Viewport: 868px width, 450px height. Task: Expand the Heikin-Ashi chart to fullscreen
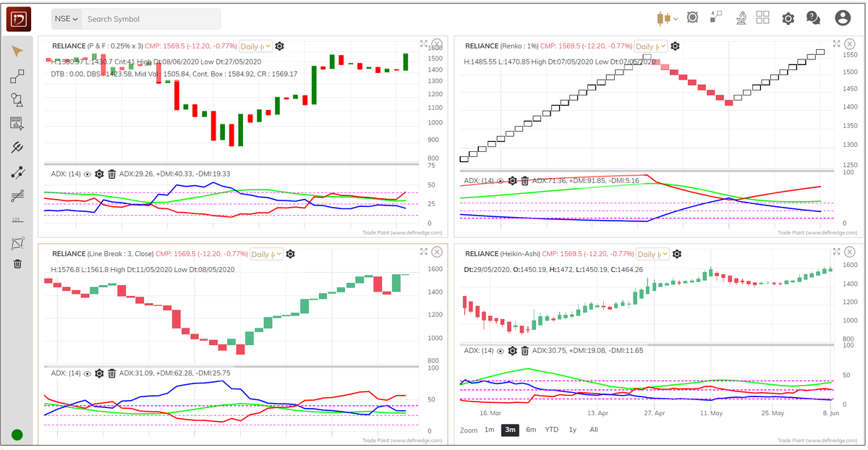[837, 252]
